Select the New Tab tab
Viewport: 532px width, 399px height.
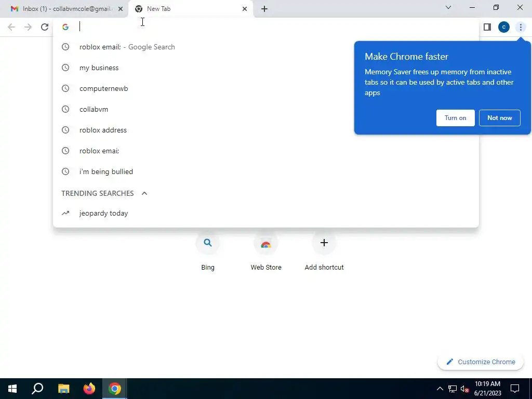191,9
